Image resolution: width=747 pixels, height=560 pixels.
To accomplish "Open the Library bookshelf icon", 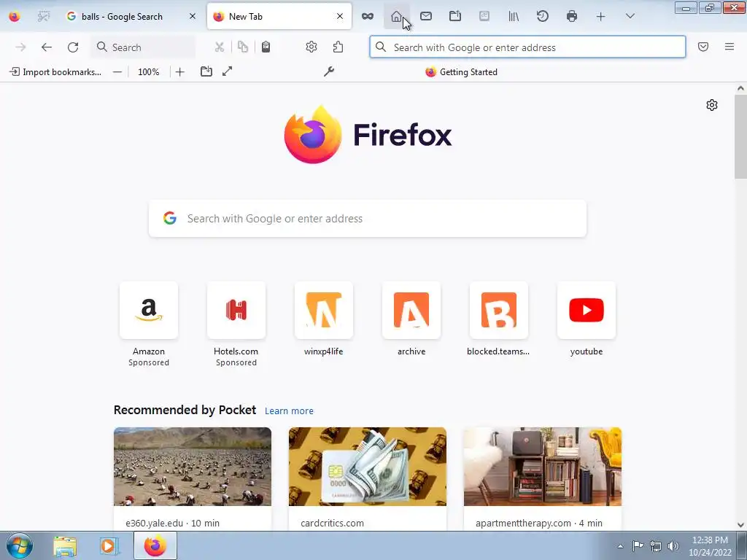I will click(x=514, y=17).
